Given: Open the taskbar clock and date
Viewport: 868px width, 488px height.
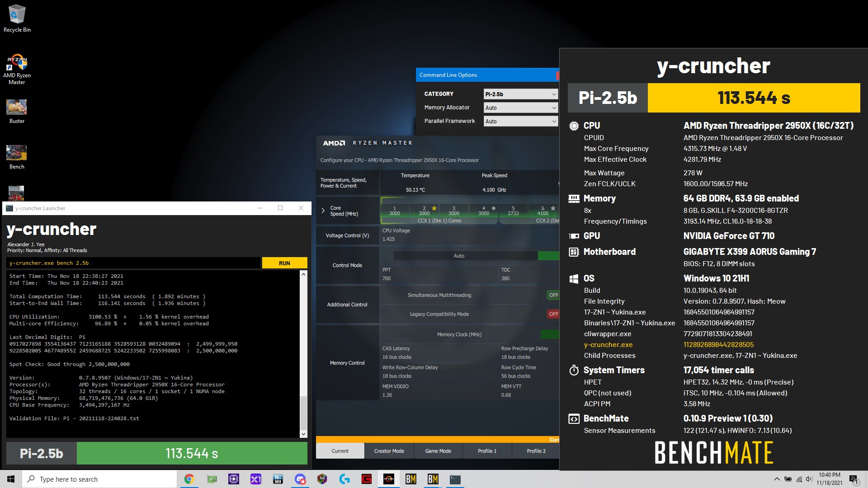Looking at the screenshot, I should coord(830,479).
